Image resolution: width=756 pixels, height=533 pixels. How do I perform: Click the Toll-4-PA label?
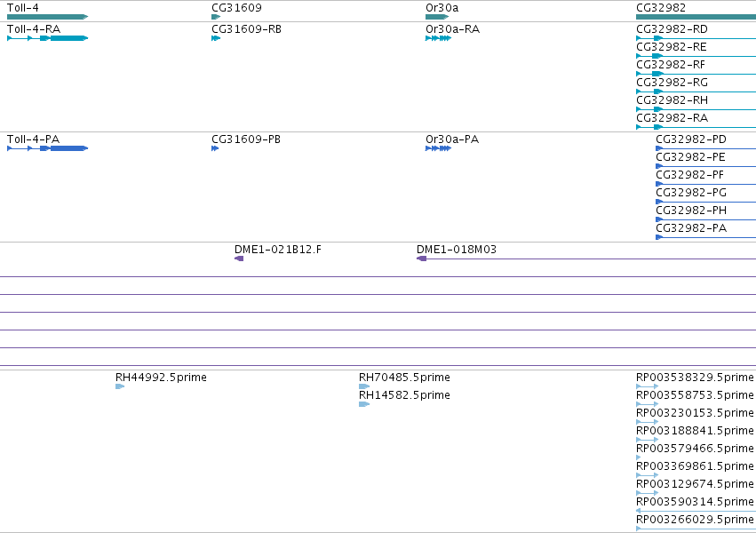point(33,139)
